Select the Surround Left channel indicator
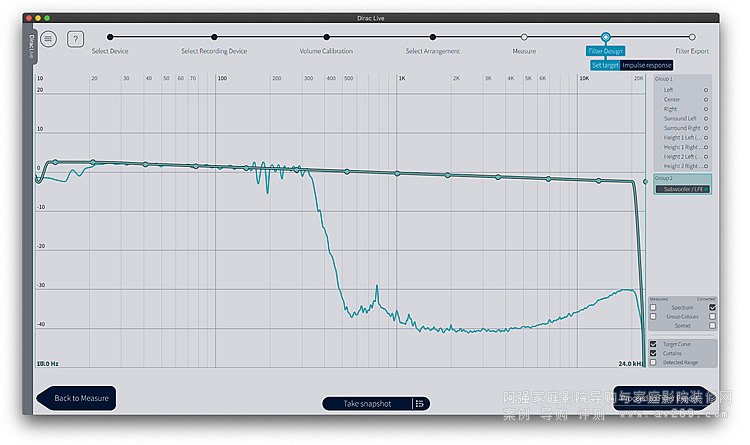Screen dimensions: 750x445 click(x=706, y=118)
